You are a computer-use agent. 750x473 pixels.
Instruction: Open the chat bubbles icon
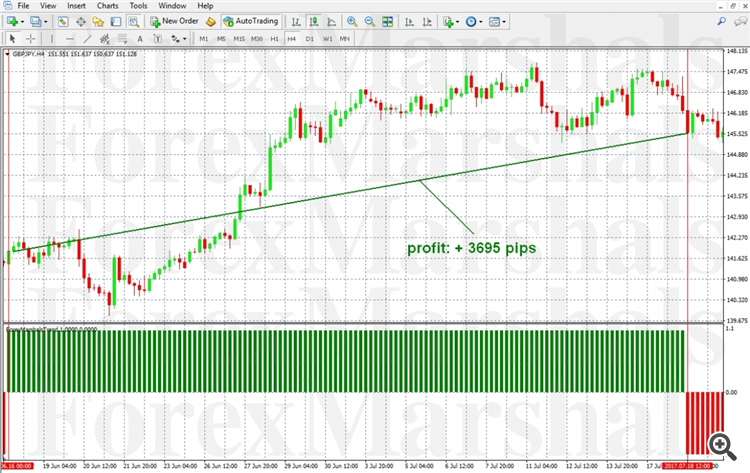point(740,21)
